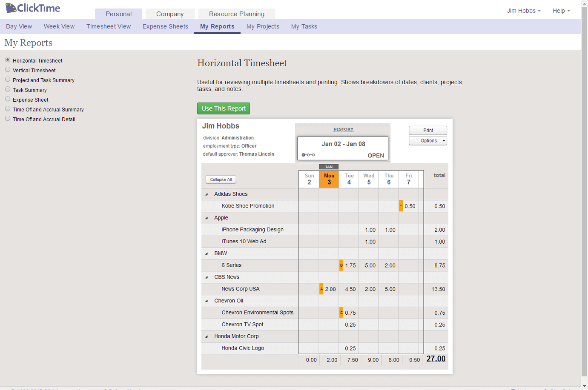This screenshot has height=390, width=588.
Task: Click the ClickTime logo icon
Action: pos(12,8)
